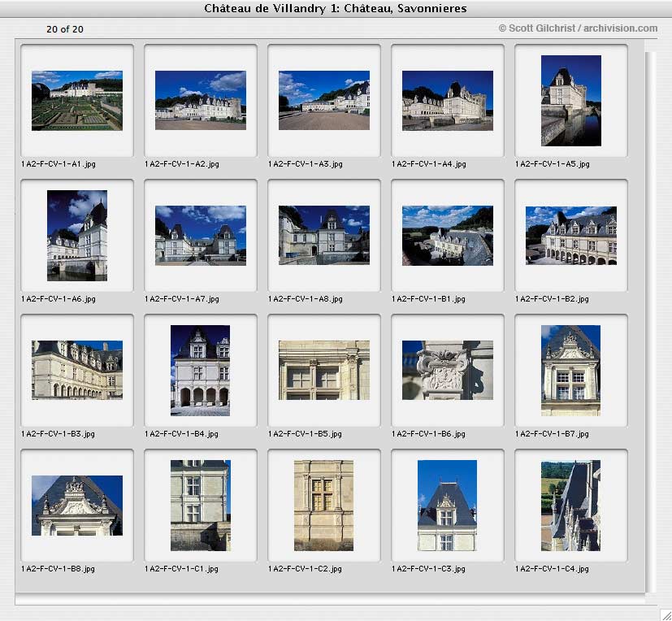Image resolution: width=672 pixels, height=621 pixels.
Task: Select thumbnail 1A2-F-CV-1-B2 arcade view
Action: [571, 236]
